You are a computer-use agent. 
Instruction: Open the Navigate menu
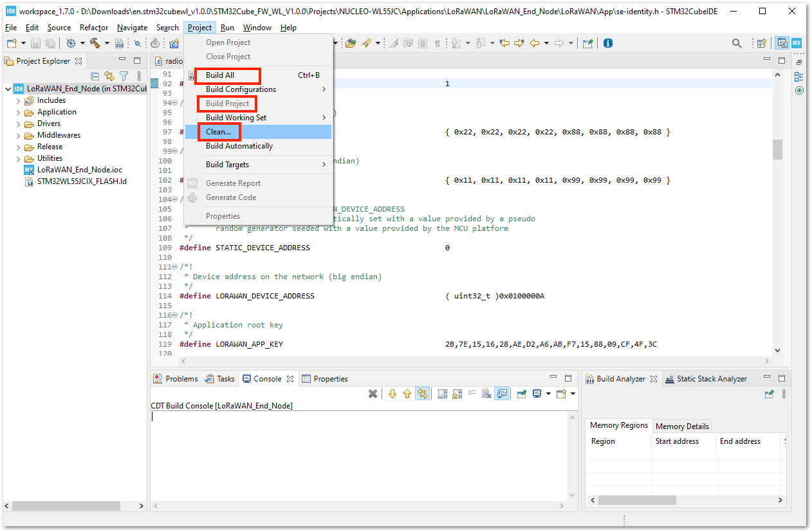[132, 28]
